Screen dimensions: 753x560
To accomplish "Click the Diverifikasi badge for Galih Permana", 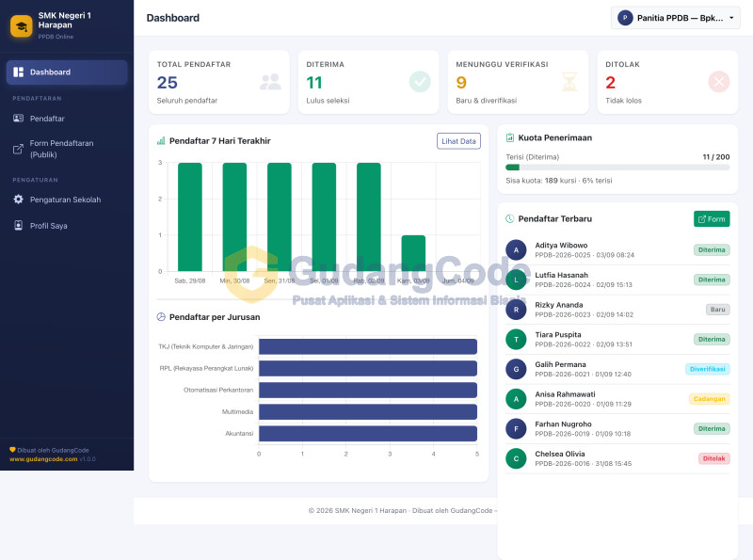I will (708, 369).
